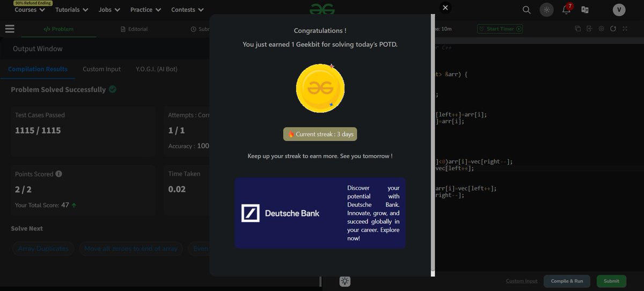Image resolution: width=644 pixels, height=291 pixels.
Task: Expand the Courses dropdown menu
Action: coord(29,10)
